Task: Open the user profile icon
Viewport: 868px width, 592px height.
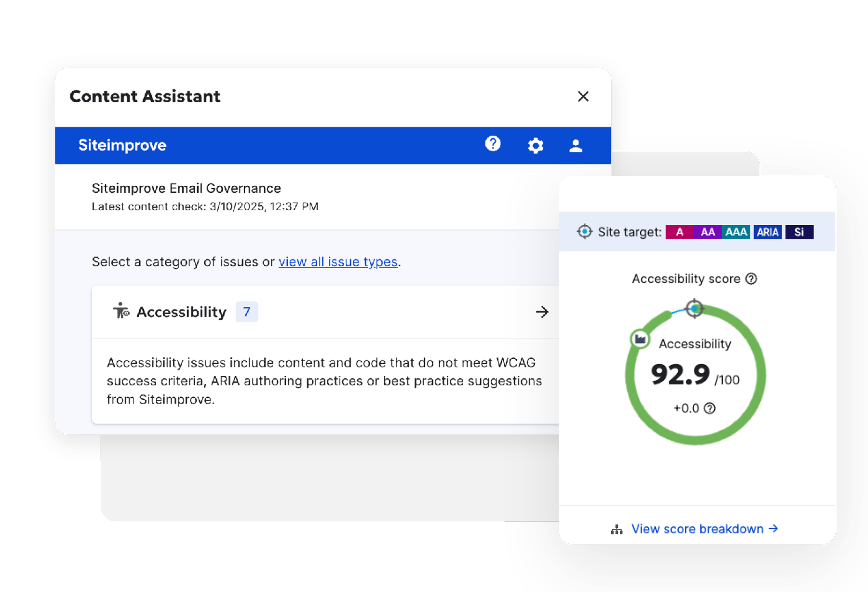Action: pyautogui.click(x=576, y=146)
